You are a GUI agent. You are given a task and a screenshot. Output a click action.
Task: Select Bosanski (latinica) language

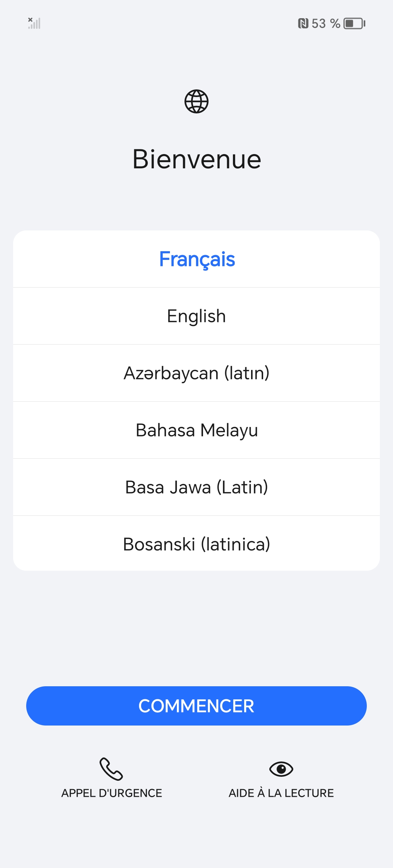pyautogui.click(x=196, y=544)
